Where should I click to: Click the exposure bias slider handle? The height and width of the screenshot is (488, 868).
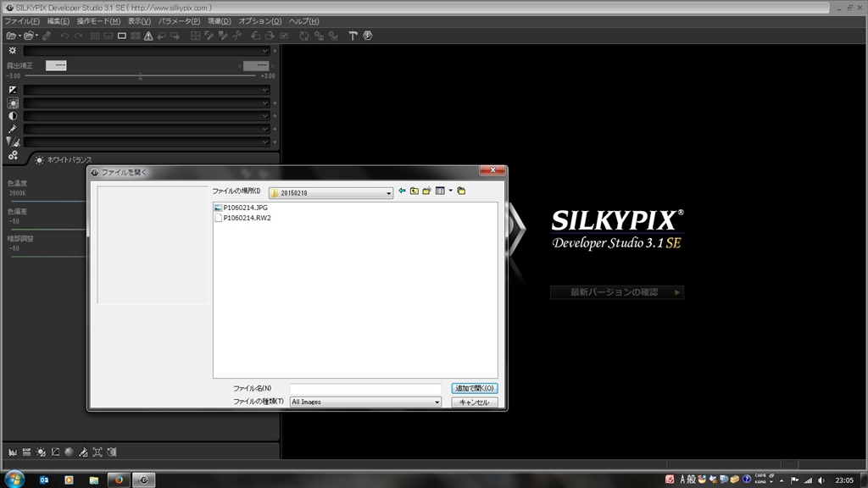coord(140,76)
